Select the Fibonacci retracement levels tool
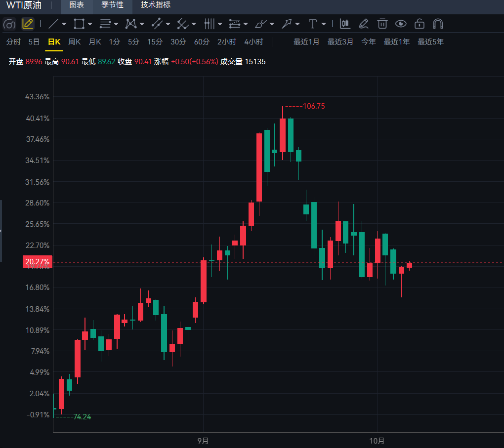This screenshot has height=448, width=504. pos(235,24)
